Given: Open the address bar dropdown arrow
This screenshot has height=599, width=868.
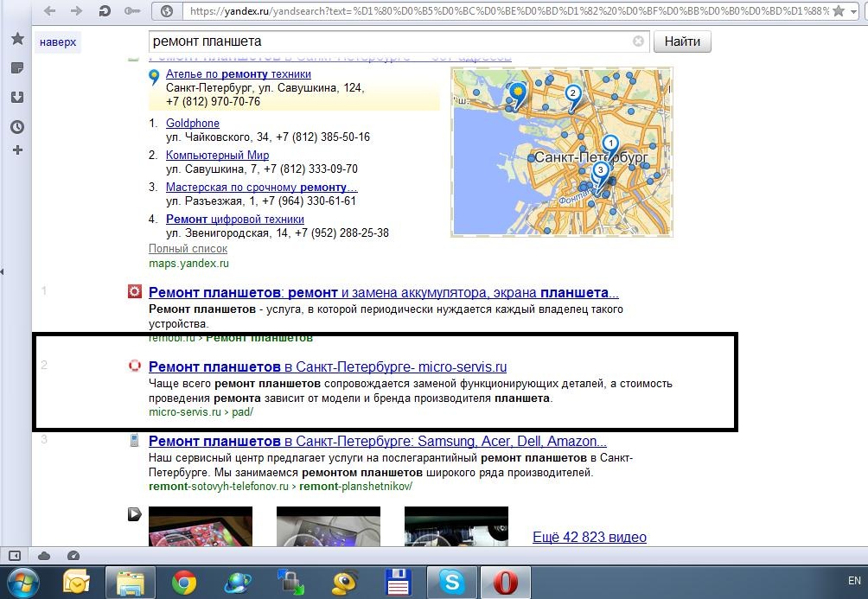Looking at the screenshot, I should click(x=853, y=11).
